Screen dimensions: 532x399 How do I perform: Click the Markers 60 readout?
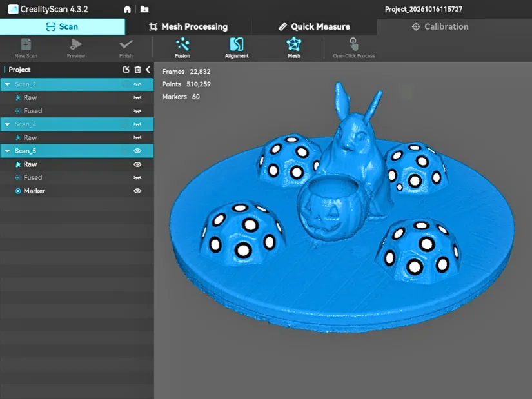[x=181, y=97]
